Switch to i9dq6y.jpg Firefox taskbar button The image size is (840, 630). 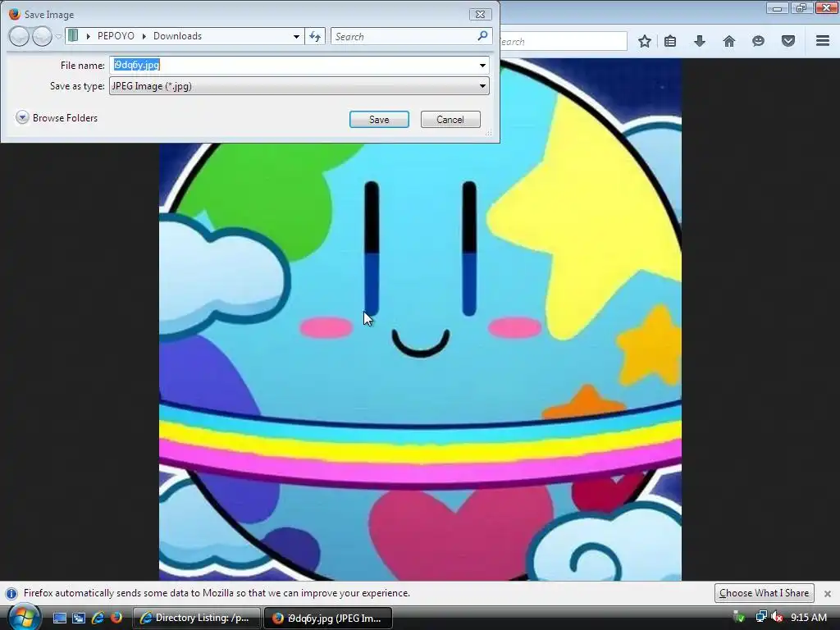tap(328, 618)
